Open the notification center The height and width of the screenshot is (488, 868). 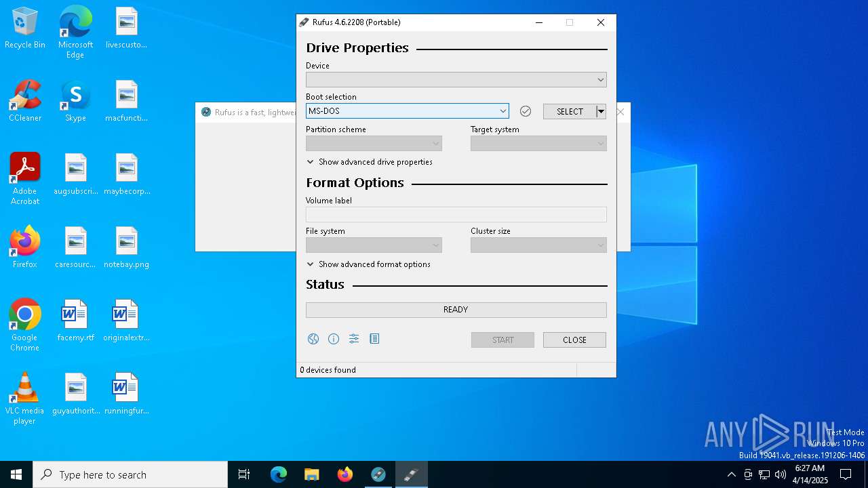pos(846,474)
